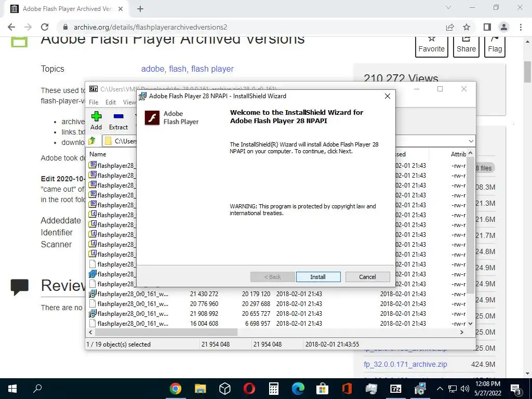Open the File menu in 7-Zip
This screenshot has height=399, width=532.
pyautogui.click(x=94, y=102)
